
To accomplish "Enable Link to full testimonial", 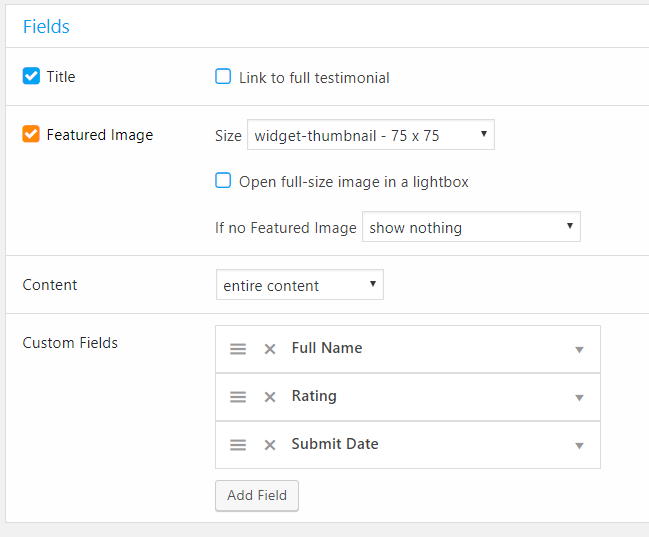I will 223,77.
